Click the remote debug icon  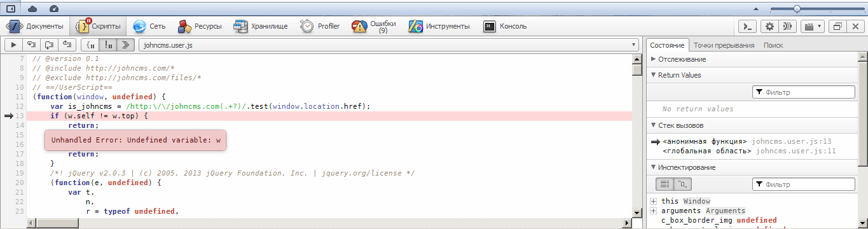[788, 27]
